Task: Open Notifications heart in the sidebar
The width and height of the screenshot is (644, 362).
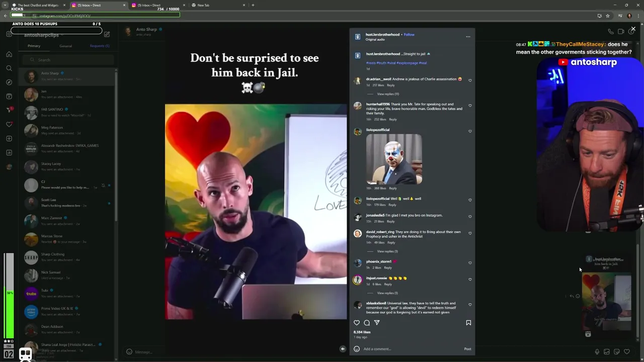Action: tap(9, 124)
